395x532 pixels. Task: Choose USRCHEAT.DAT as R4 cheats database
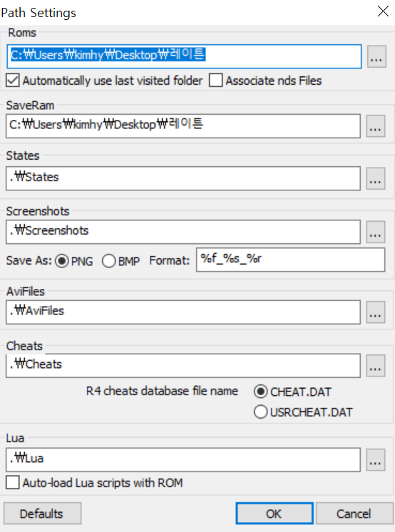point(261,412)
